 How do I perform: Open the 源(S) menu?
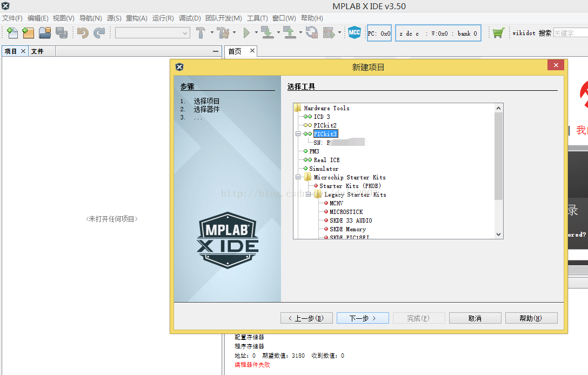(114, 18)
